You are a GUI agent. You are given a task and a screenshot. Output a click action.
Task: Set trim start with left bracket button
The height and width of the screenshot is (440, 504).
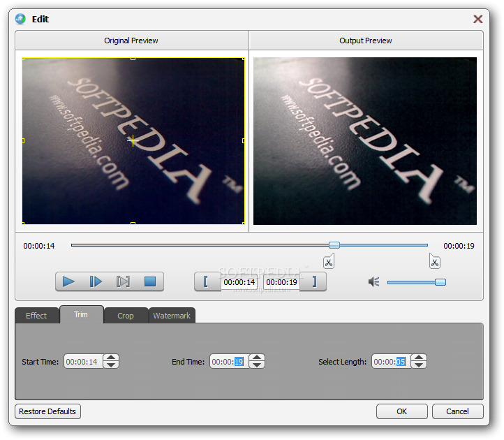tap(206, 281)
